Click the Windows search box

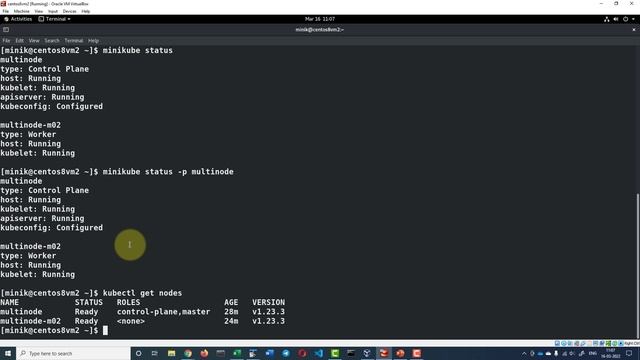coord(73,353)
